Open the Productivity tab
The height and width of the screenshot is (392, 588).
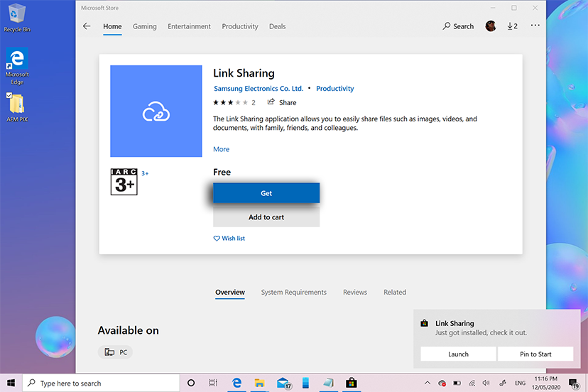tap(240, 26)
